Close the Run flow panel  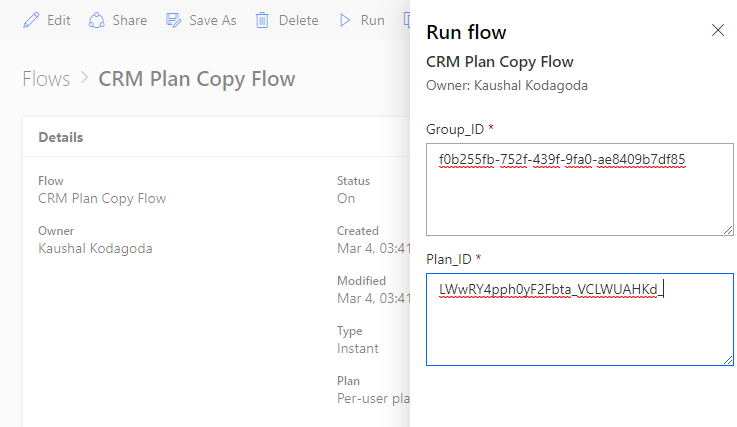coord(717,30)
